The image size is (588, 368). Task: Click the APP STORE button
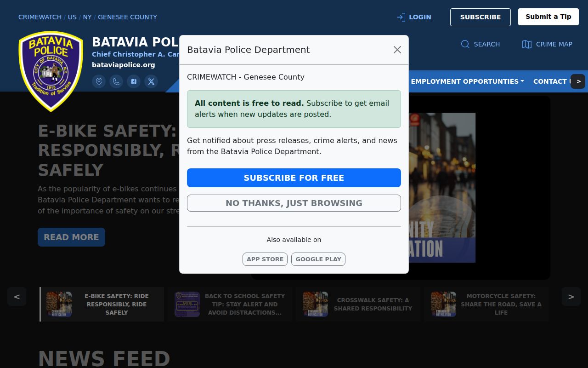tap(265, 259)
